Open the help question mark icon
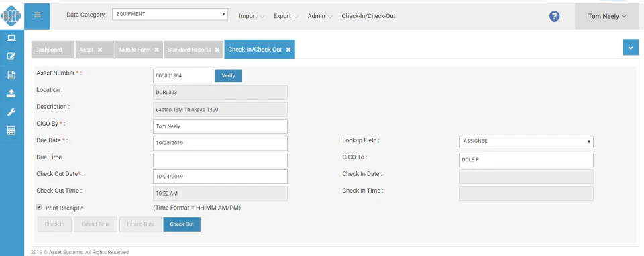 pyautogui.click(x=555, y=16)
